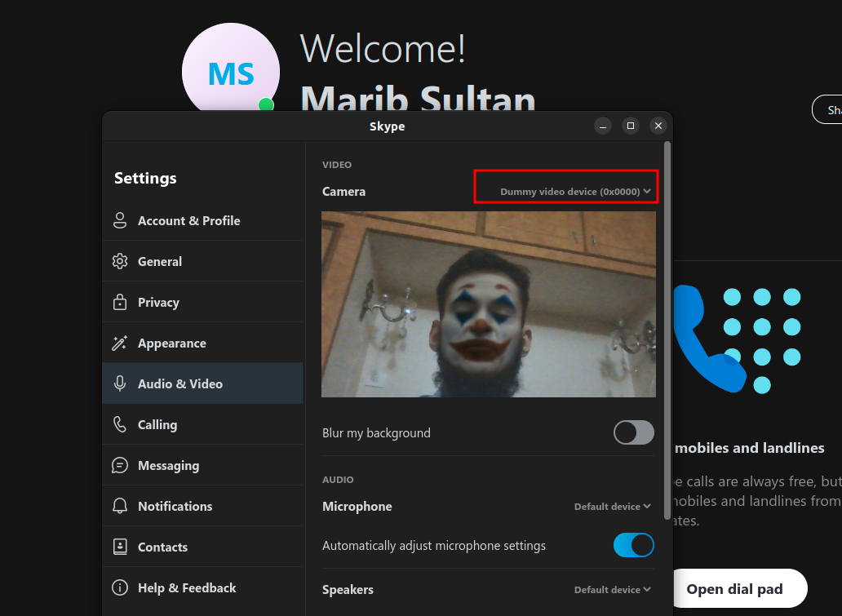This screenshot has height=616, width=842.
Task: Click the Notifications bell icon
Action: tap(120, 506)
